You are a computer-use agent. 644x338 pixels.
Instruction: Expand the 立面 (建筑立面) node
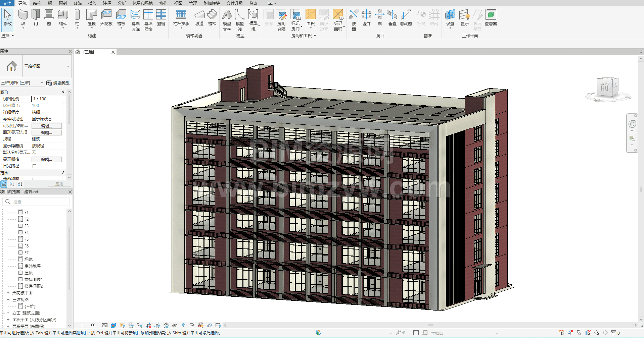8,313
